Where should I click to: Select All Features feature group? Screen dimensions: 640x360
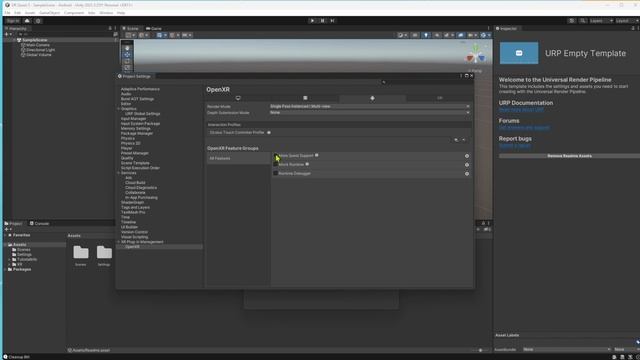coord(238,158)
